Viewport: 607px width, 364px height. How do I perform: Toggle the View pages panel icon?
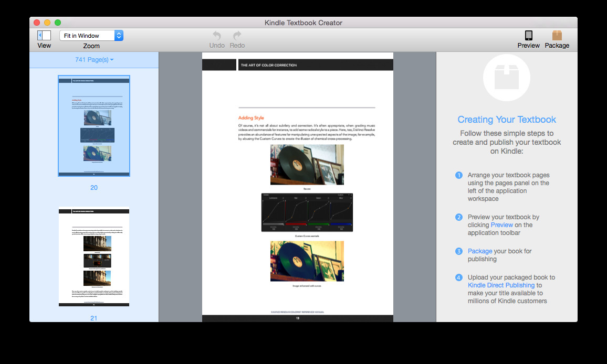pos(44,36)
